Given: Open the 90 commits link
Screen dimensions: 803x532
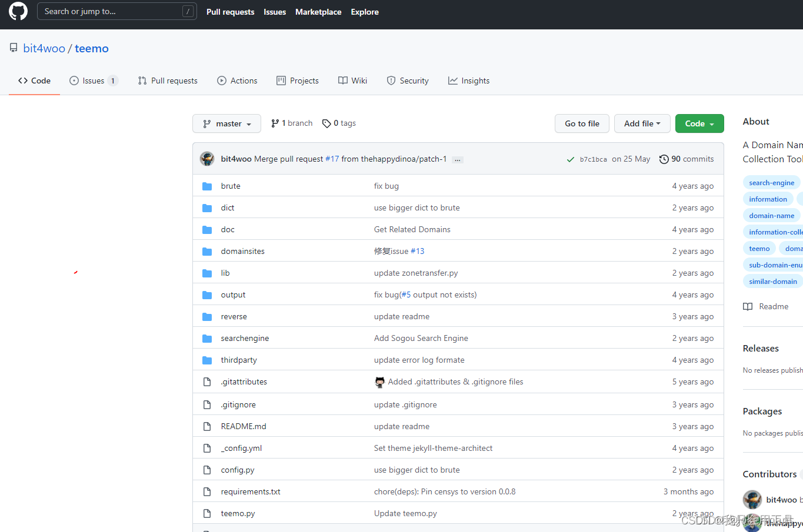Looking at the screenshot, I should tap(687, 159).
